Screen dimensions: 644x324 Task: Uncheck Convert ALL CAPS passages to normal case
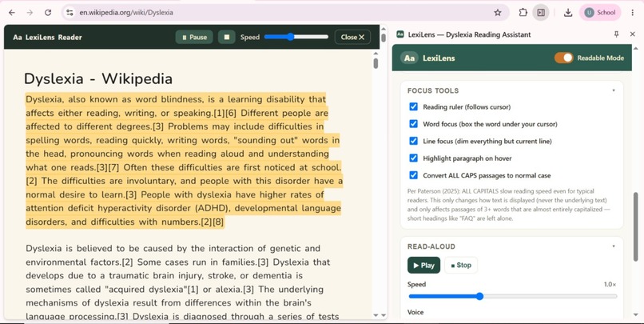(414, 175)
